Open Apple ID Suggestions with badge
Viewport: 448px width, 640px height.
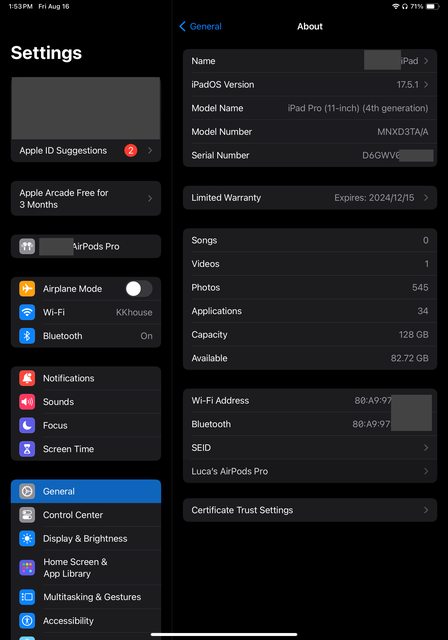(86, 151)
